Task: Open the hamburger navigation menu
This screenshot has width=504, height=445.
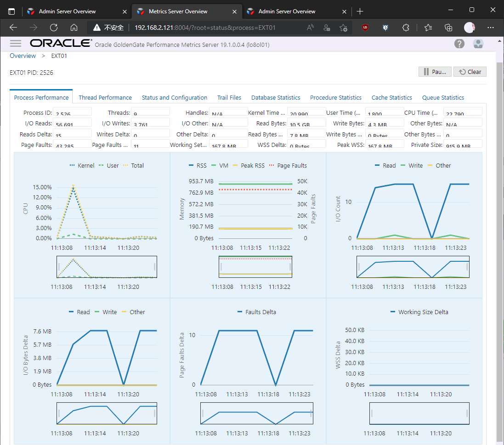Action: (16, 43)
